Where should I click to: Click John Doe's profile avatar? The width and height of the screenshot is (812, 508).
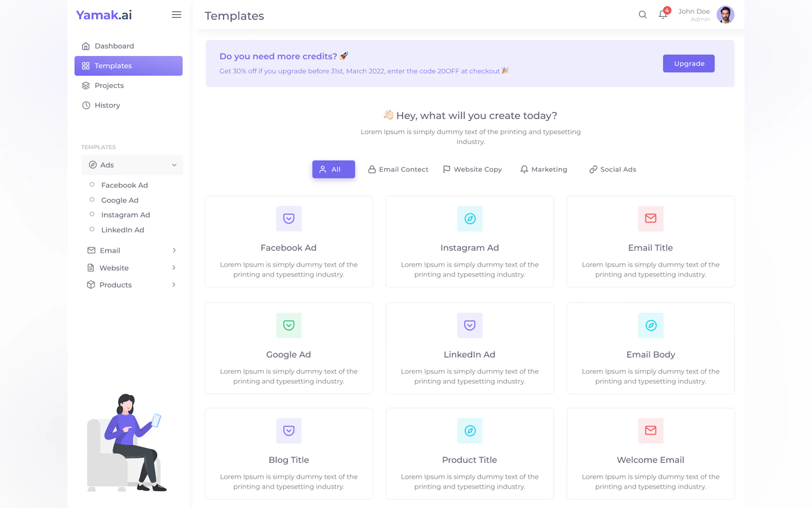coord(725,15)
